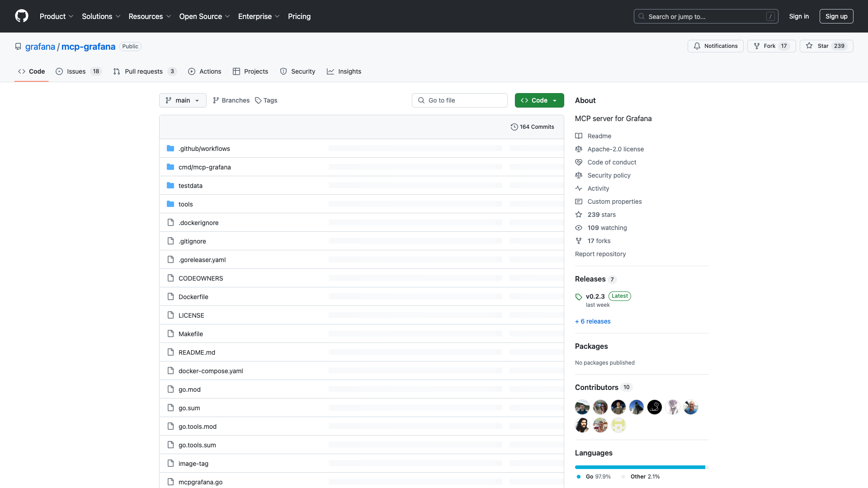868x488 pixels.
Task: Open the tools folder
Action: pos(185,204)
